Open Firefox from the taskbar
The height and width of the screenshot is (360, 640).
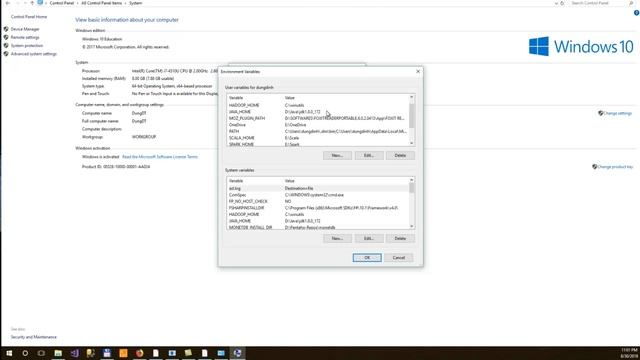140,353
